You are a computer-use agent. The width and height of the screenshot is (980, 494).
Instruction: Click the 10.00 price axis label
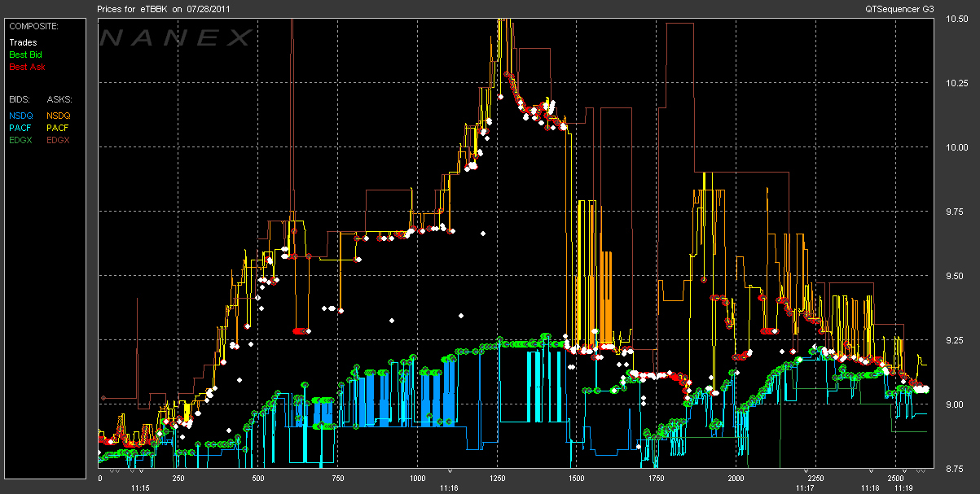956,147
